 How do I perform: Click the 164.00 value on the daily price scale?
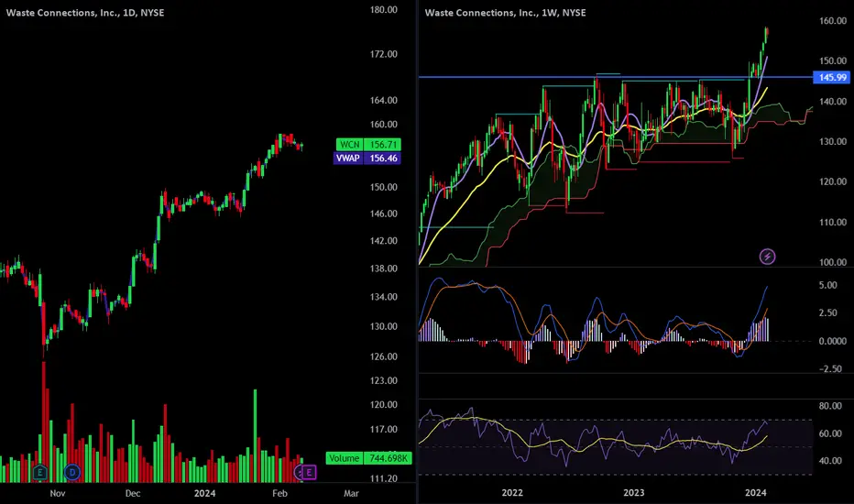pos(383,100)
